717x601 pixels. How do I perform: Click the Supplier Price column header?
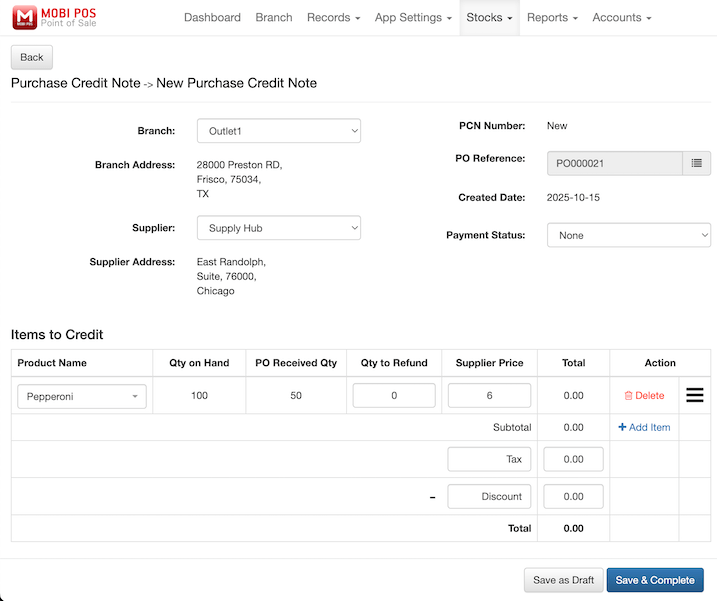[489, 363]
